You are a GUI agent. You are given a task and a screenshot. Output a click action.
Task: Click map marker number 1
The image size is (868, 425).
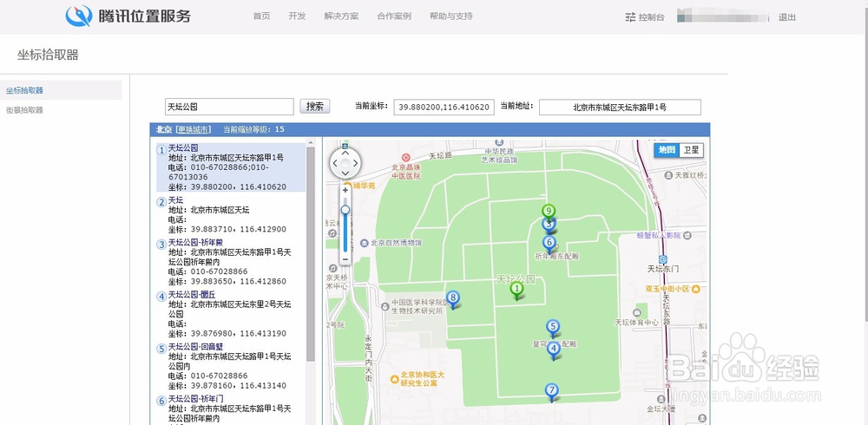516,291
